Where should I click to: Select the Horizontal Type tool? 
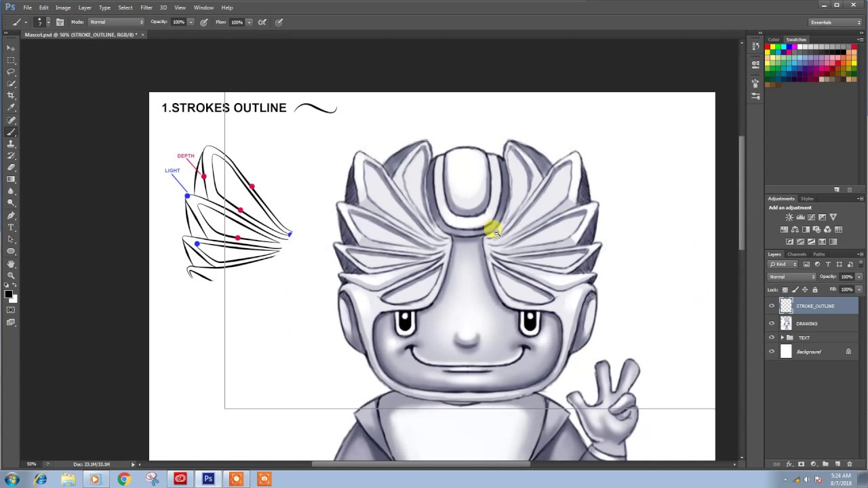coord(11,228)
